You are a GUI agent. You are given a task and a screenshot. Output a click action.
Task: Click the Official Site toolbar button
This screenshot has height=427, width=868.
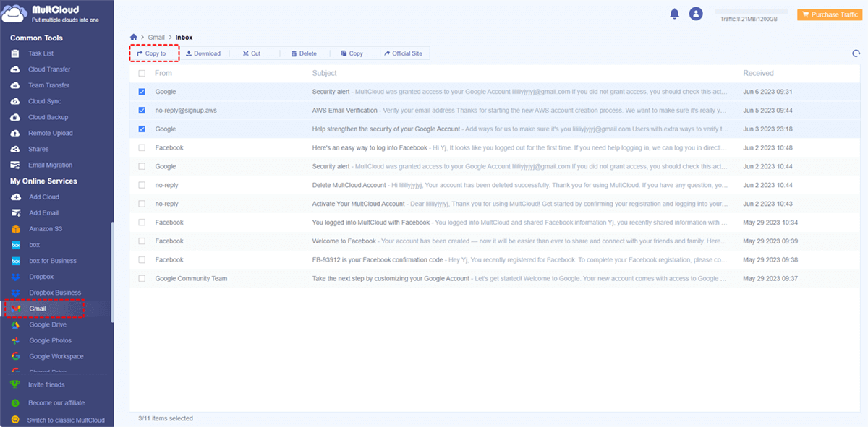pyautogui.click(x=403, y=53)
